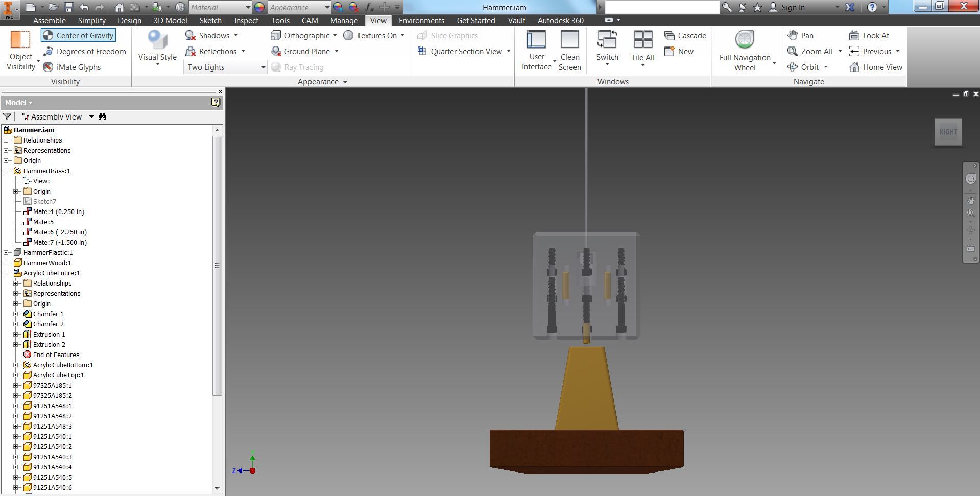
Task: Click the browser filter funnel icon
Action: coord(7,116)
